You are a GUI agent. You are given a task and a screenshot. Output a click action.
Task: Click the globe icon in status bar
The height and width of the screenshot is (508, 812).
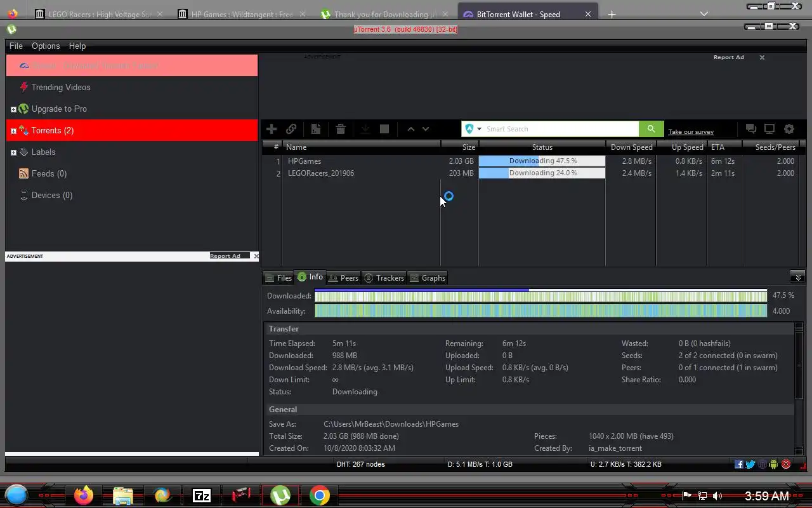[762, 464]
